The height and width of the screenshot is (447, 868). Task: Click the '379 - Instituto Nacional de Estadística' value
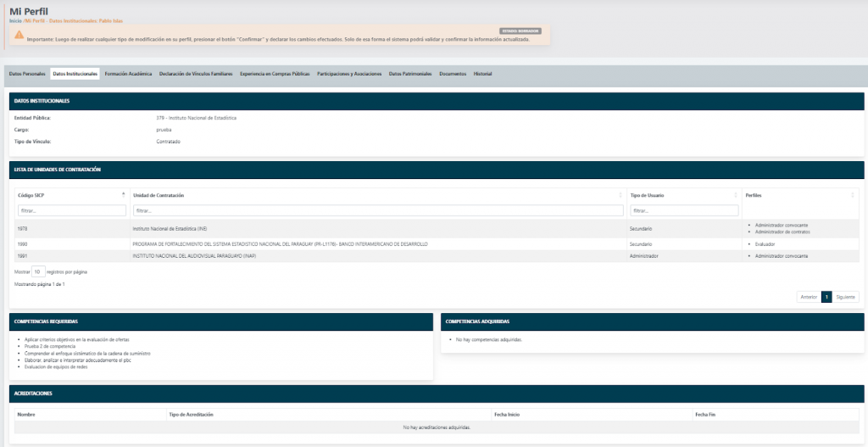[197, 118]
